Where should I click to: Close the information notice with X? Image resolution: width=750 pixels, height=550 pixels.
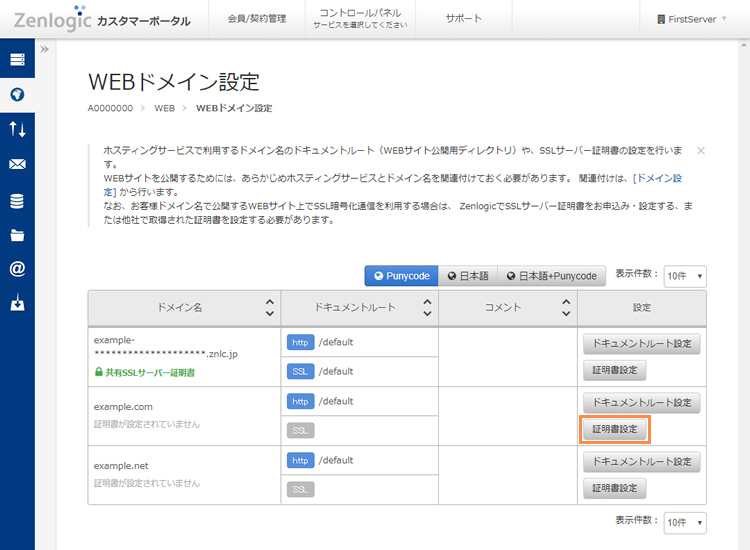(700, 150)
